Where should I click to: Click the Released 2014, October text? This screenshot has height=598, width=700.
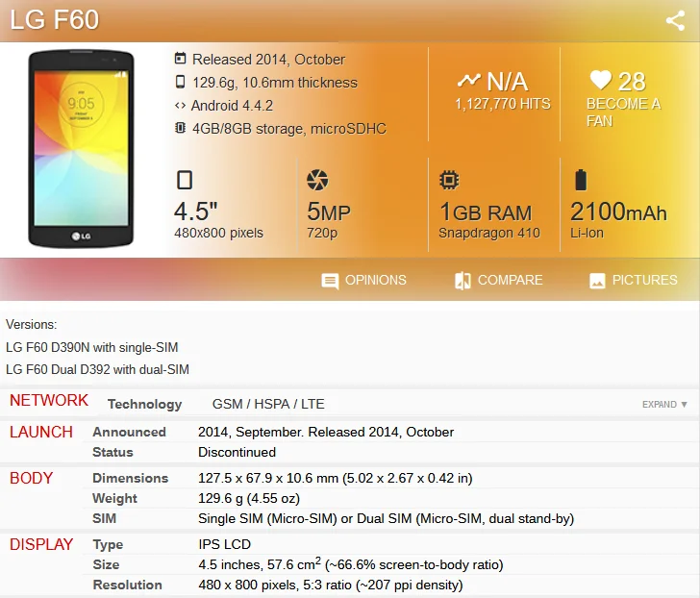(x=269, y=60)
